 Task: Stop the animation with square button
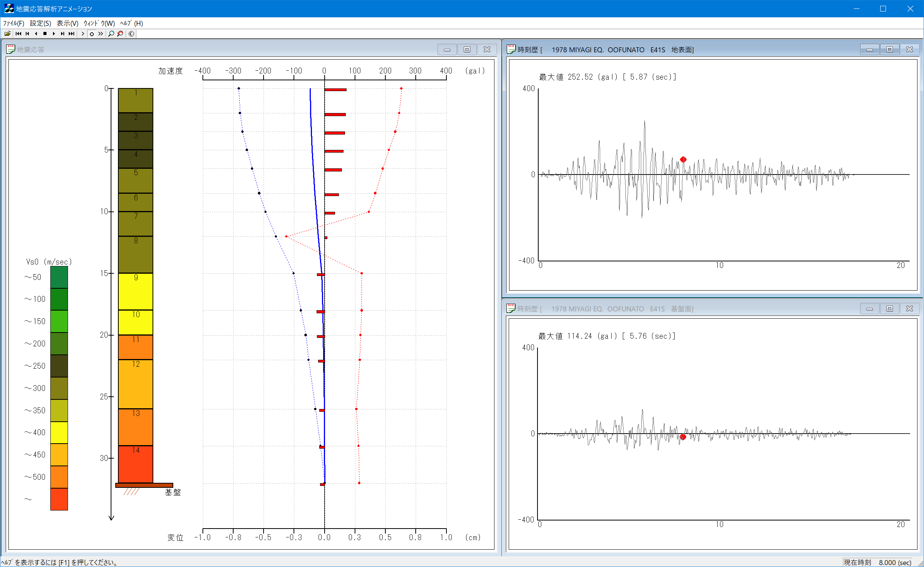[45, 34]
